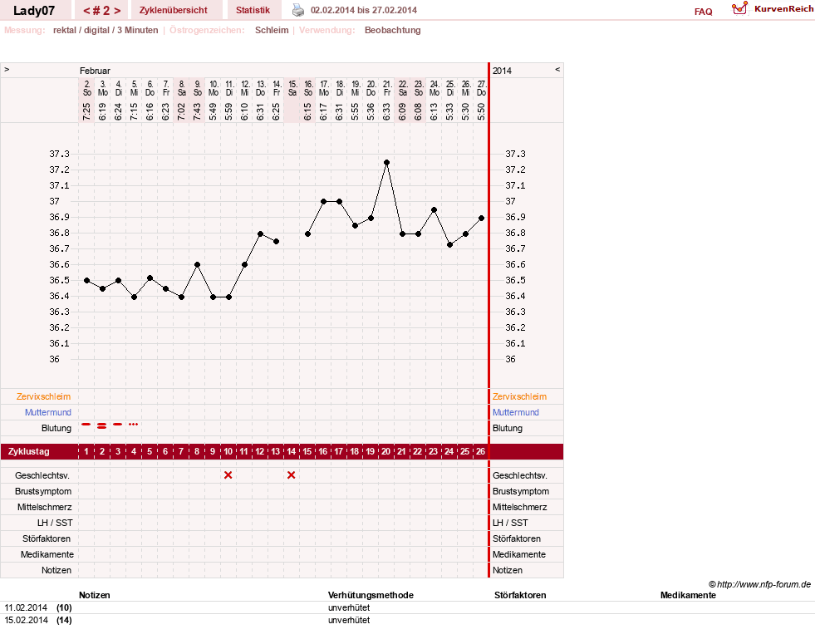
Task: Click the cycle number #2 label
Action: point(102,11)
